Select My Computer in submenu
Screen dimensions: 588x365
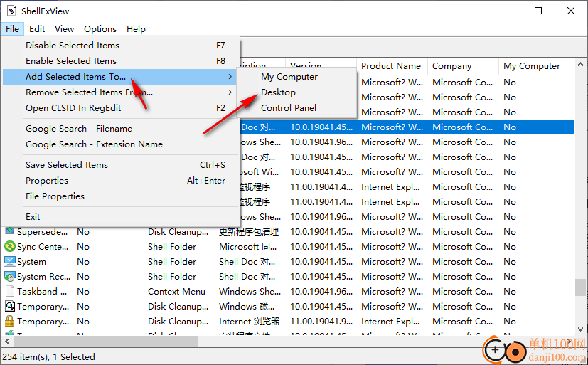pyautogui.click(x=296, y=77)
